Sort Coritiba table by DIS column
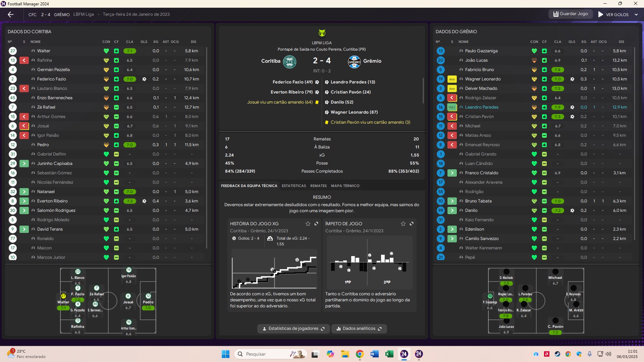 [x=194, y=42]
